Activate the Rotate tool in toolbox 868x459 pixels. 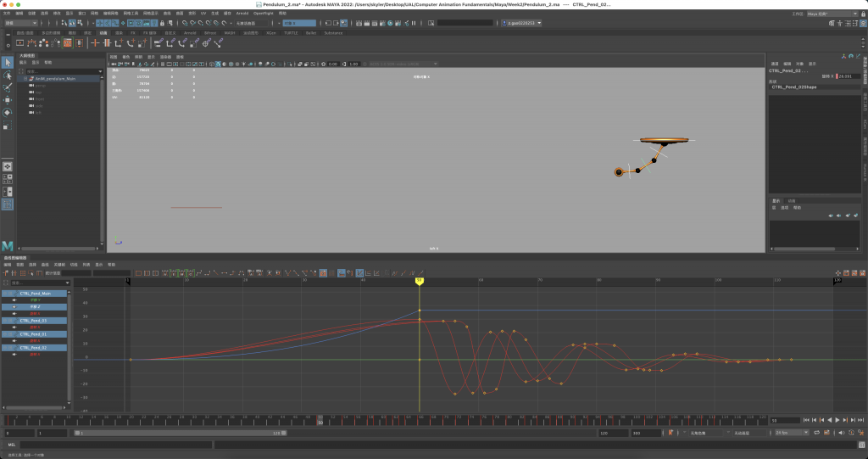click(x=7, y=113)
